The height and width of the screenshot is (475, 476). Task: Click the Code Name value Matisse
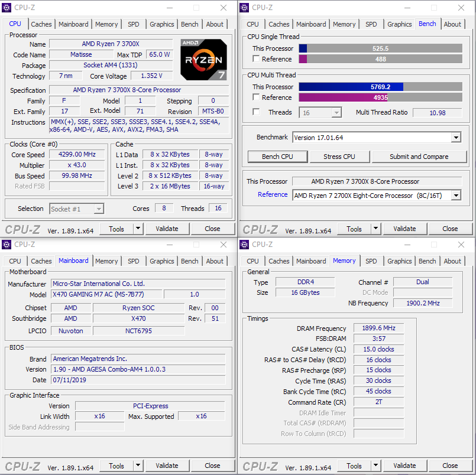click(x=81, y=54)
